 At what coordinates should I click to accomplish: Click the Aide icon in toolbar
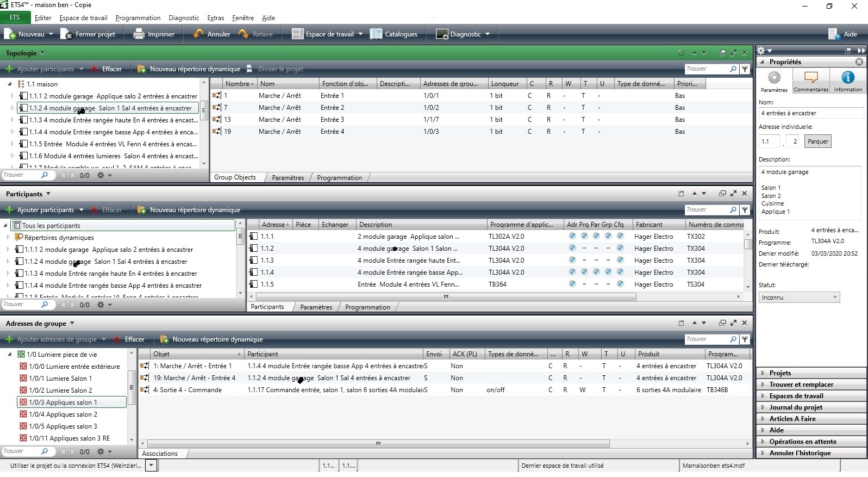[834, 34]
